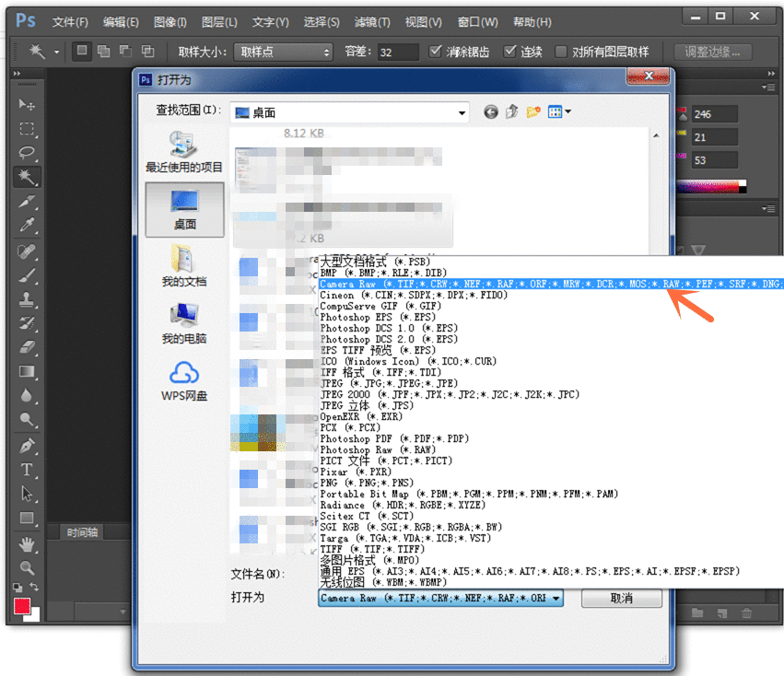This screenshot has width=784, height=676.
Task: Open the 查找范围 location dropdown
Action: [x=462, y=111]
